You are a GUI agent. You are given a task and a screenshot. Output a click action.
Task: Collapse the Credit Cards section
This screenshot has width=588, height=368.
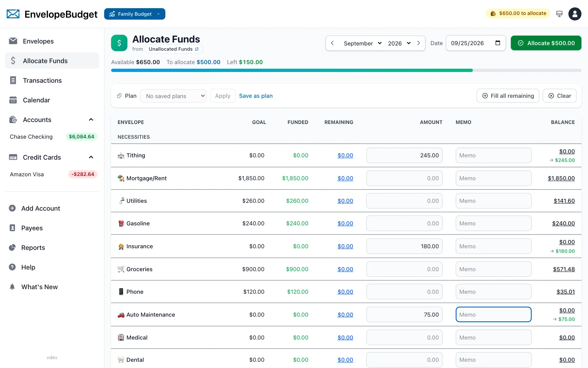(91, 157)
